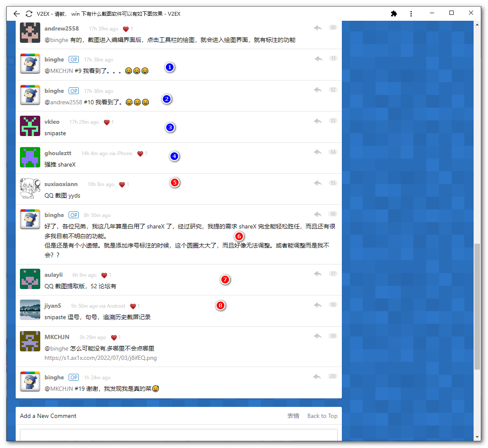The image size is (488, 448).
Task: Click vkleo's avatar thumbnail
Action: [x=30, y=126]
